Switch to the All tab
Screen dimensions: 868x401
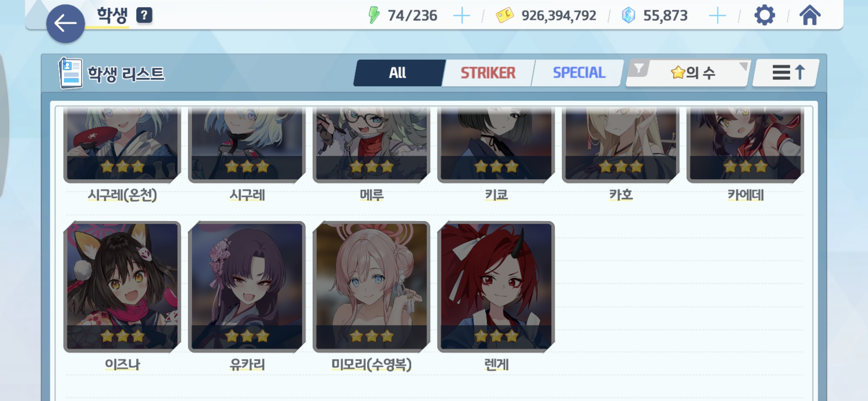[x=398, y=73]
